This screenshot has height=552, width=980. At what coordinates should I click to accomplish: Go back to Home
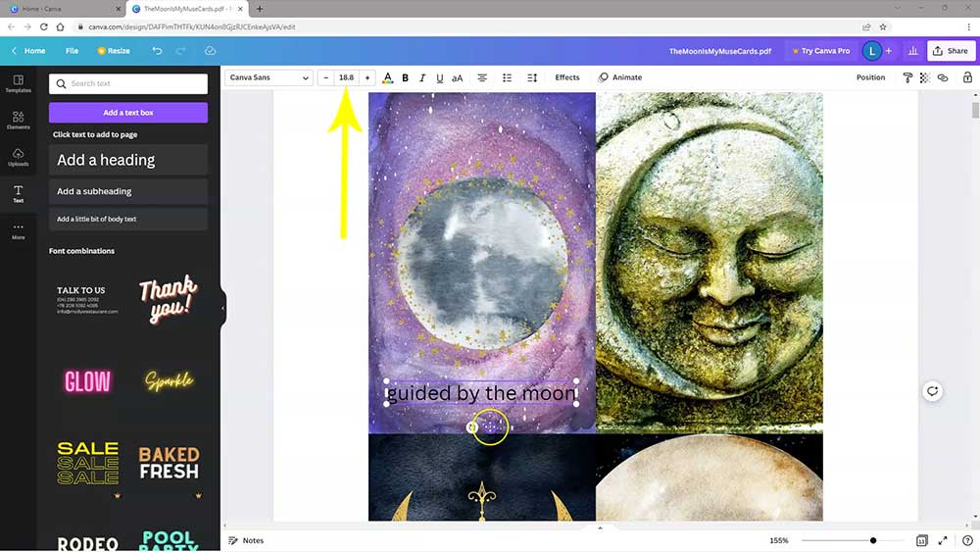pyautogui.click(x=28, y=51)
